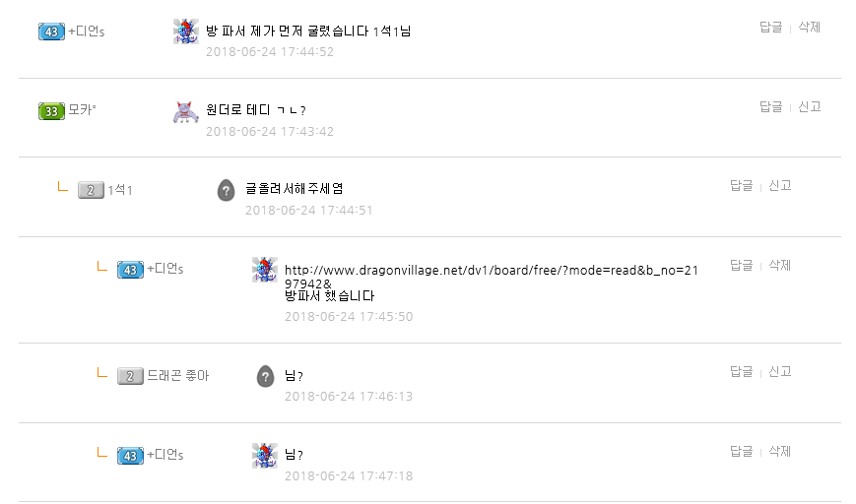Report (신고) 드래곤 좋아's comment

click(x=779, y=371)
